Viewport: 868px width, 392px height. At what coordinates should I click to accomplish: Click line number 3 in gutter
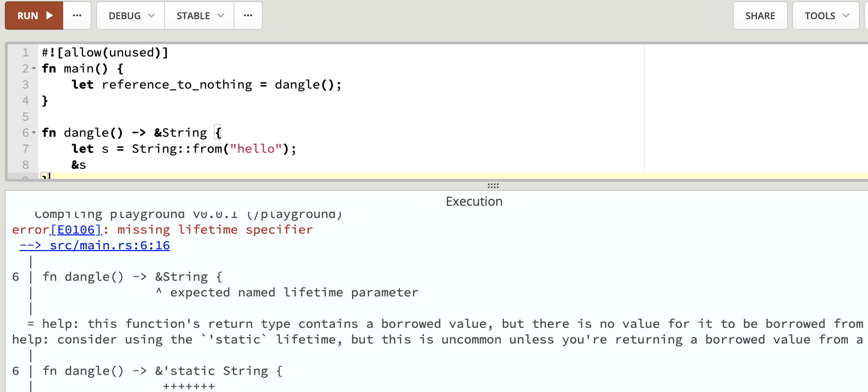click(x=25, y=85)
